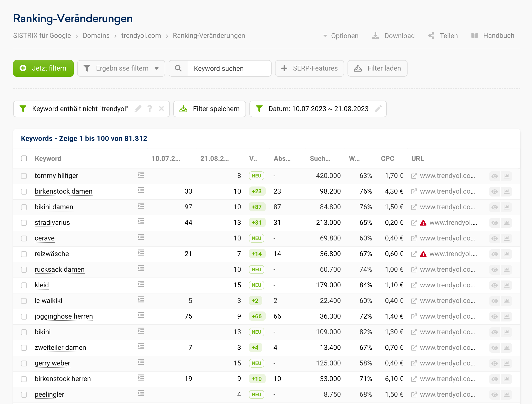The height and width of the screenshot is (404, 532).
Task: Sort by Keyword column header
Action: click(48, 159)
